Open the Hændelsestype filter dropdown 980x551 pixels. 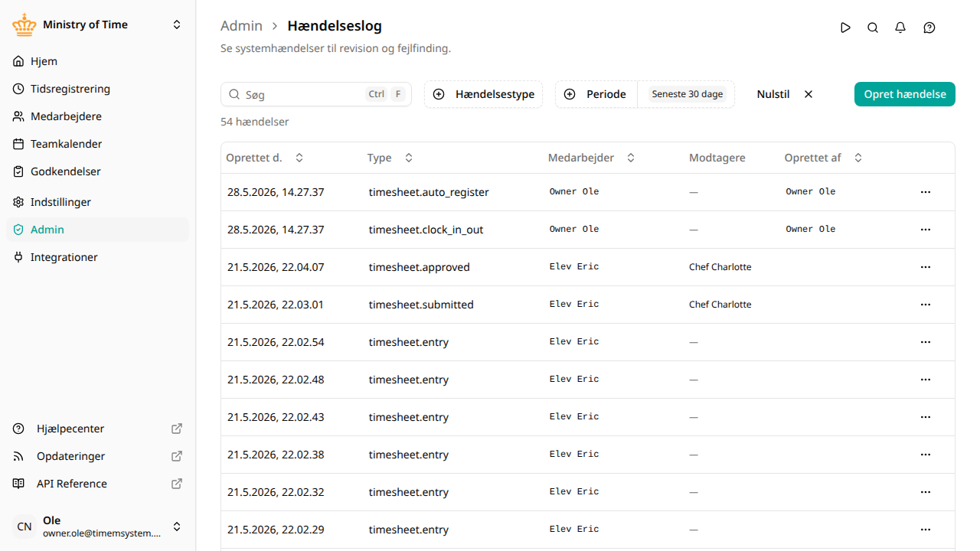tap(484, 94)
